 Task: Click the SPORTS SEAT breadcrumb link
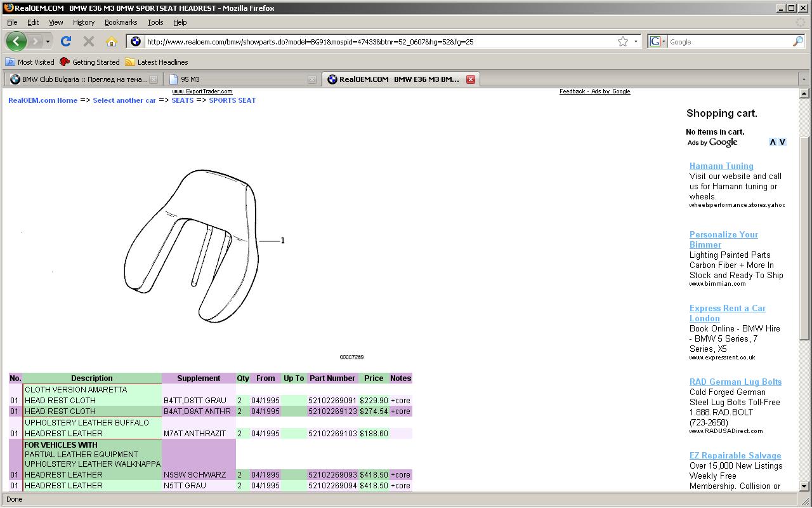(x=232, y=100)
